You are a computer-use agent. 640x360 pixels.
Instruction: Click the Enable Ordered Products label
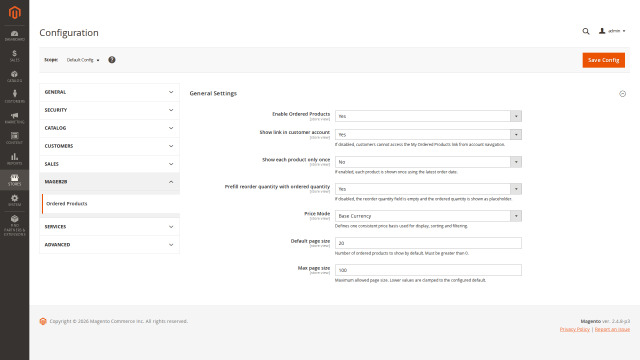[301, 114]
